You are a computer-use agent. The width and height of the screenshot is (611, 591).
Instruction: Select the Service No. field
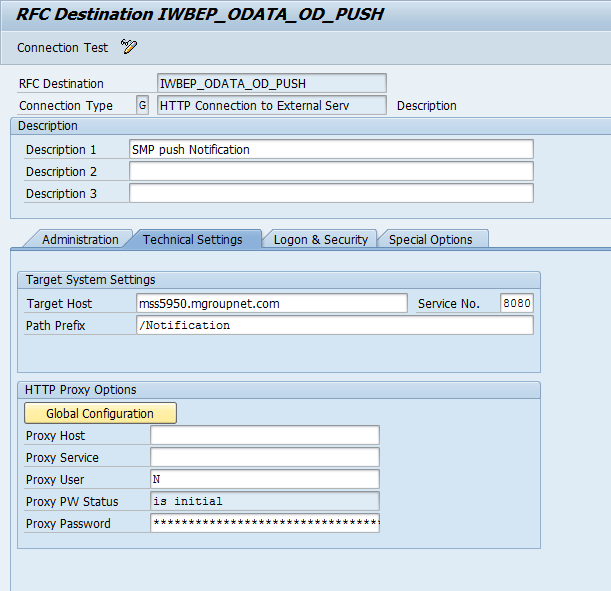click(516, 303)
